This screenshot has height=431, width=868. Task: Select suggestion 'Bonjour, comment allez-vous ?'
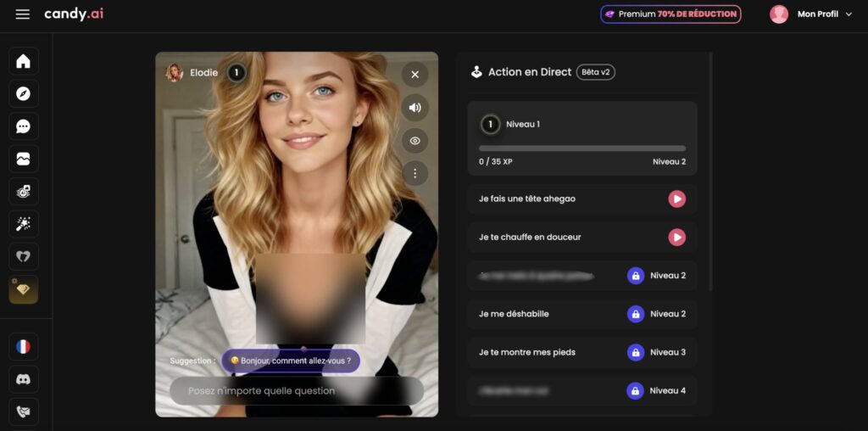291,361
